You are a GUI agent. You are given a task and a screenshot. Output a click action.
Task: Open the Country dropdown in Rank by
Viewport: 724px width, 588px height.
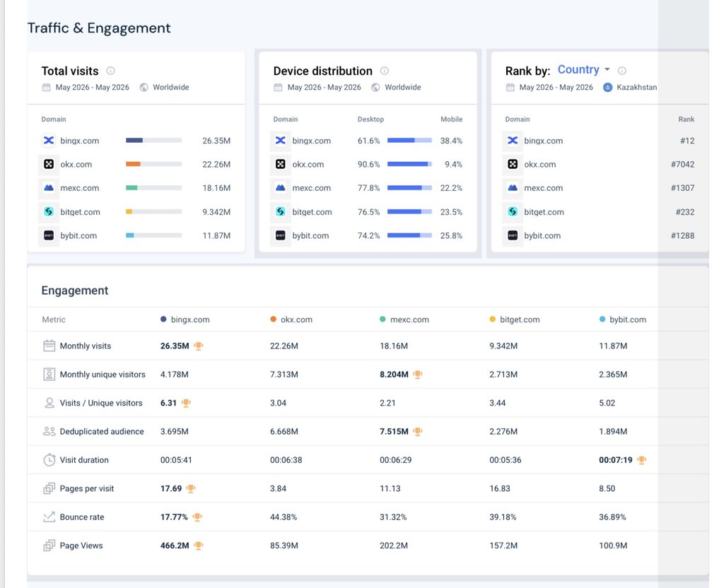(x=583, y=70)
